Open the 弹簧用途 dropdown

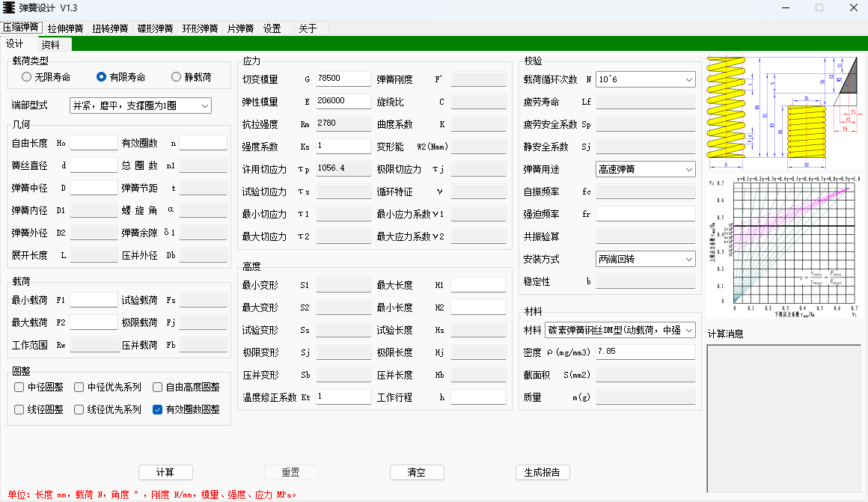[646, 169]
